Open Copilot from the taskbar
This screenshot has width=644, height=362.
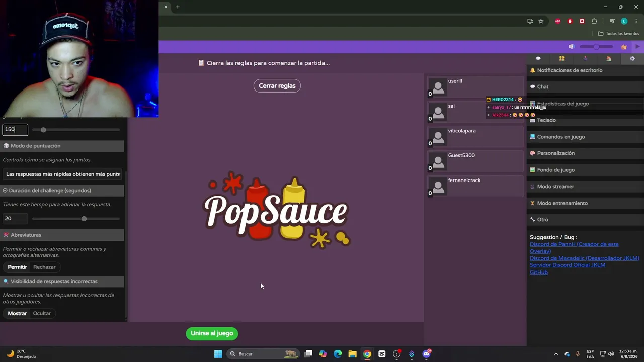point(323,354)
